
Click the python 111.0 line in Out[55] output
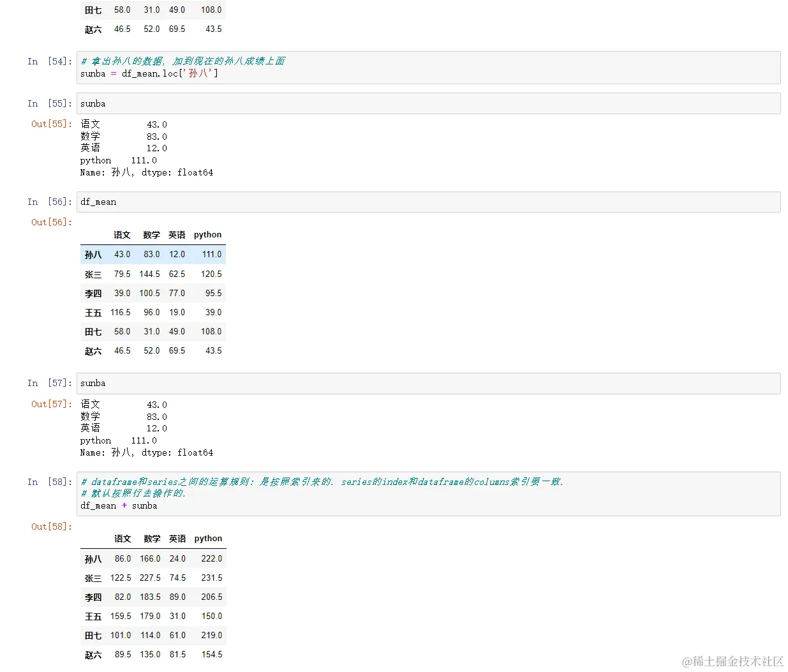[119, 160]
